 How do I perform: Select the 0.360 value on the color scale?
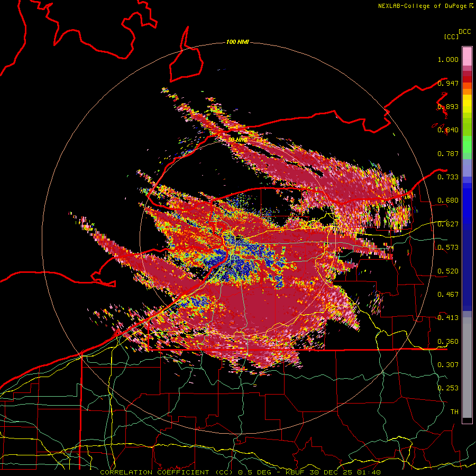click(448, 342)
